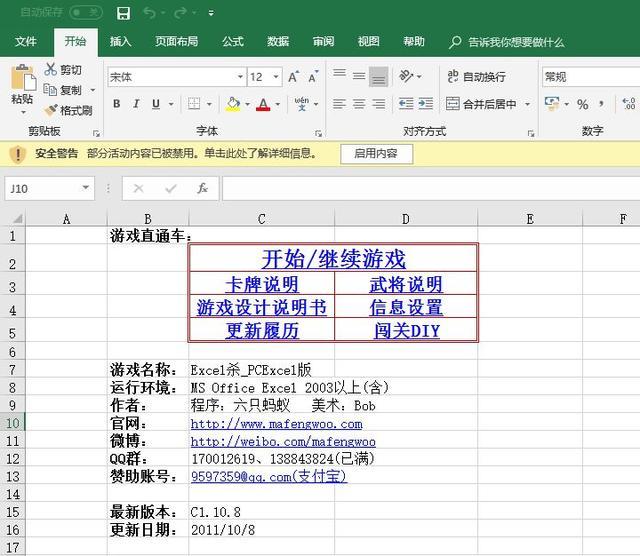Viewport: 640px width, 556px height.
Task: Open the 文件 menu tab
Action: tap(26, 41)
